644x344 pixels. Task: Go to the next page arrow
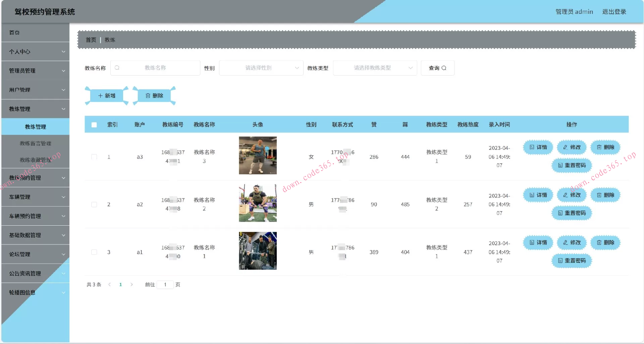click(131, 285)
